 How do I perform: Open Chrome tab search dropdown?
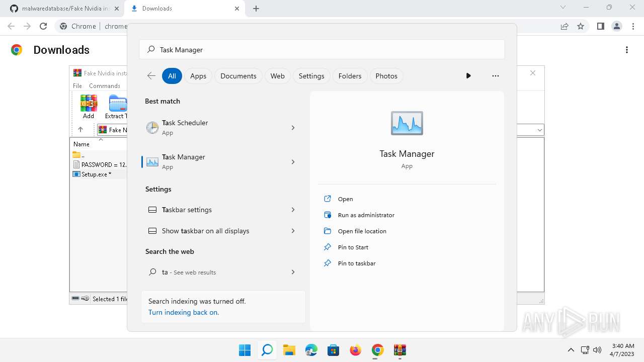click(563, 8)
